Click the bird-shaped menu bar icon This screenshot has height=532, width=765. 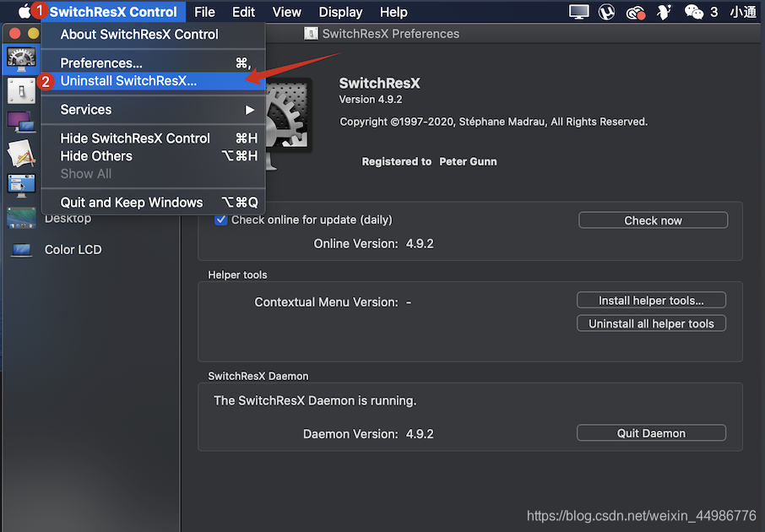664,12
